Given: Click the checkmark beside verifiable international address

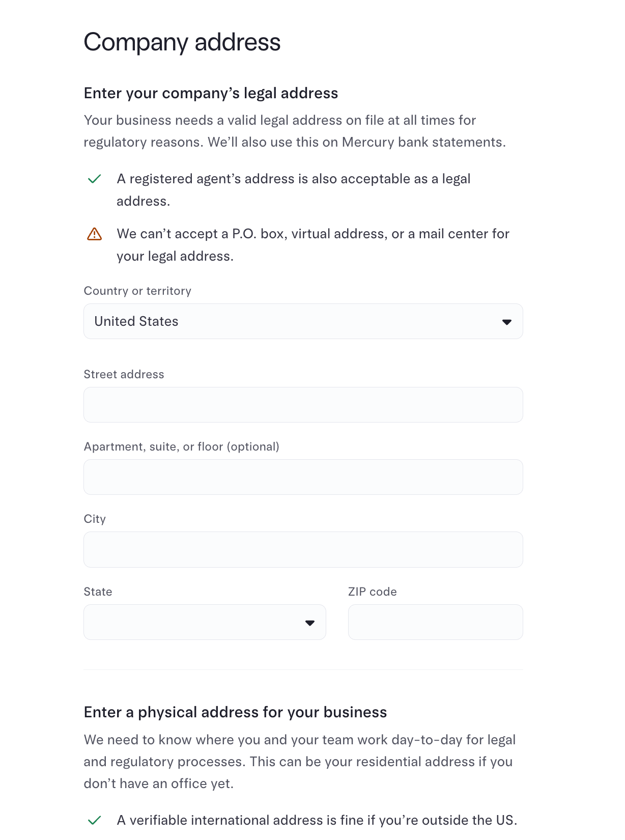Looking at the screenshot, I should click(x=95, y=820).
